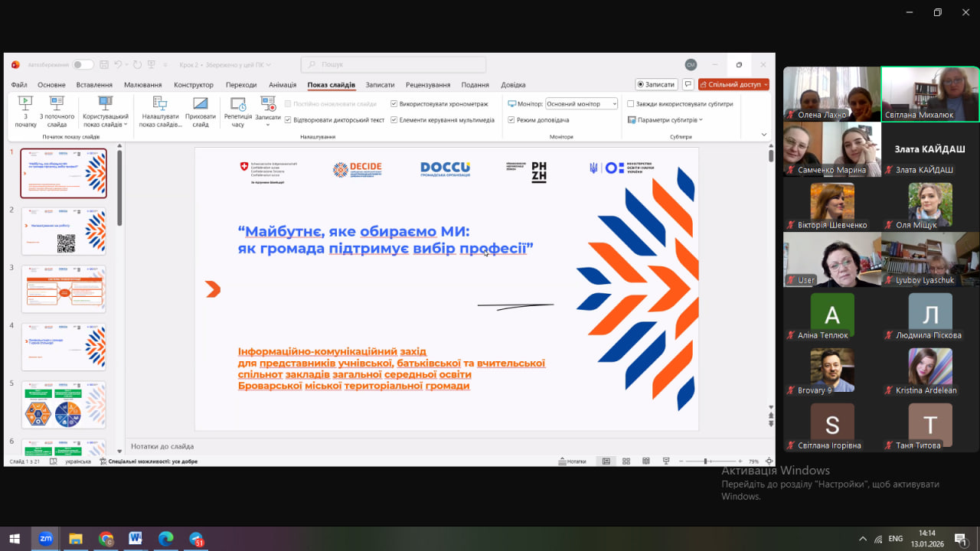
Task: Start slideshow with 'З початку' icon
Action: pyautogui.click(x=25, y=111)
